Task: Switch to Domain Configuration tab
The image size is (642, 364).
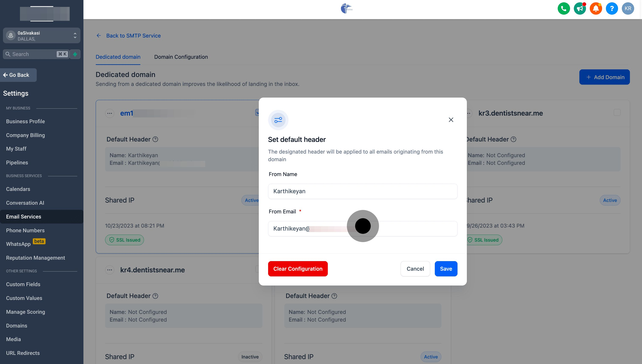Action: 181,57
